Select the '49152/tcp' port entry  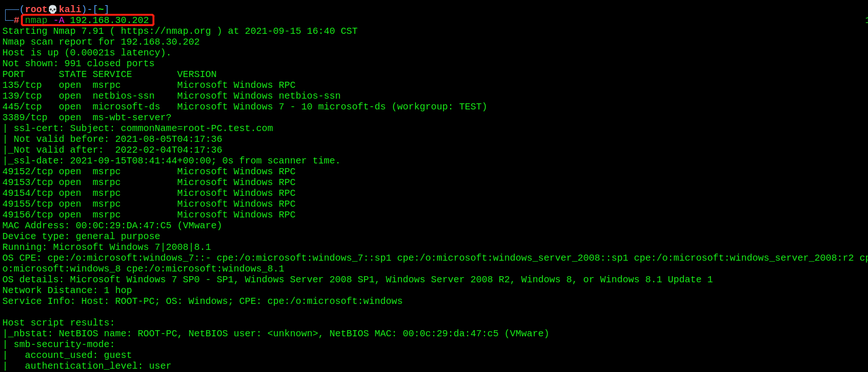(x=28, y=171)
